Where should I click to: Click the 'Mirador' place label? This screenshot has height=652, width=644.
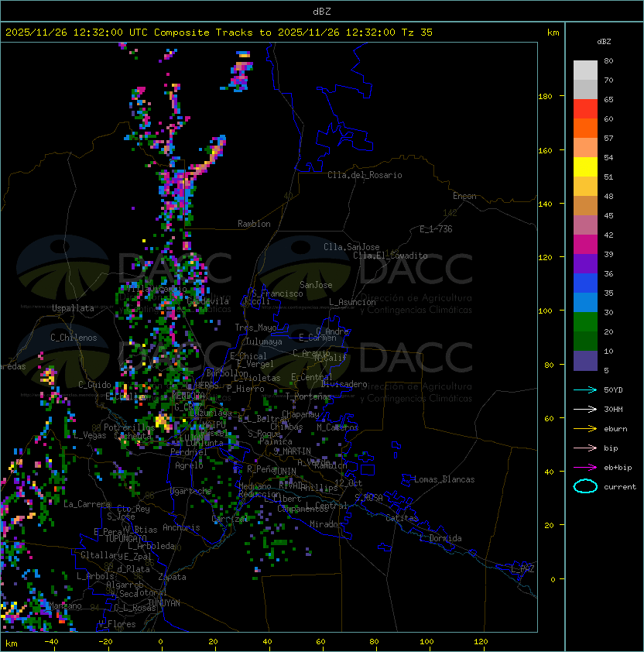326,524
